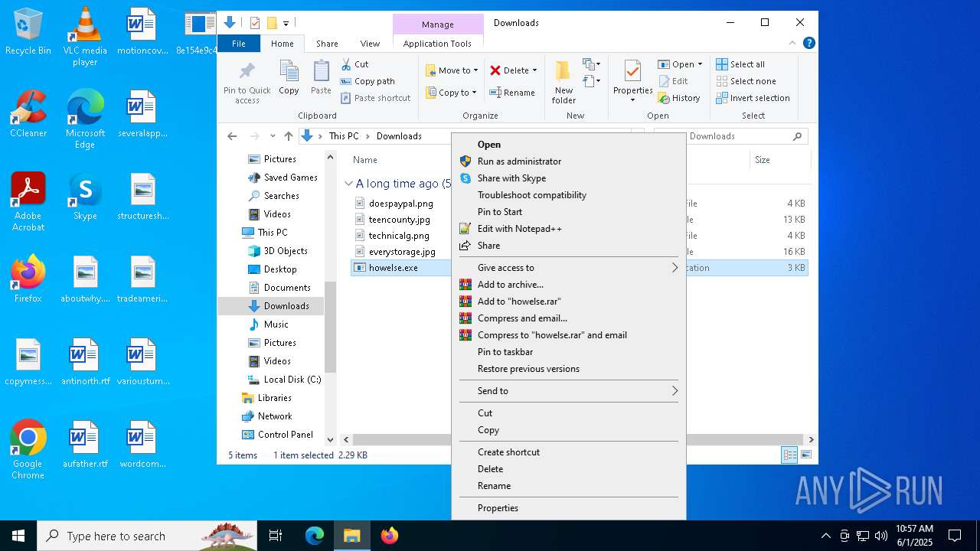Click the Windows Start button

tap(18, 536)
